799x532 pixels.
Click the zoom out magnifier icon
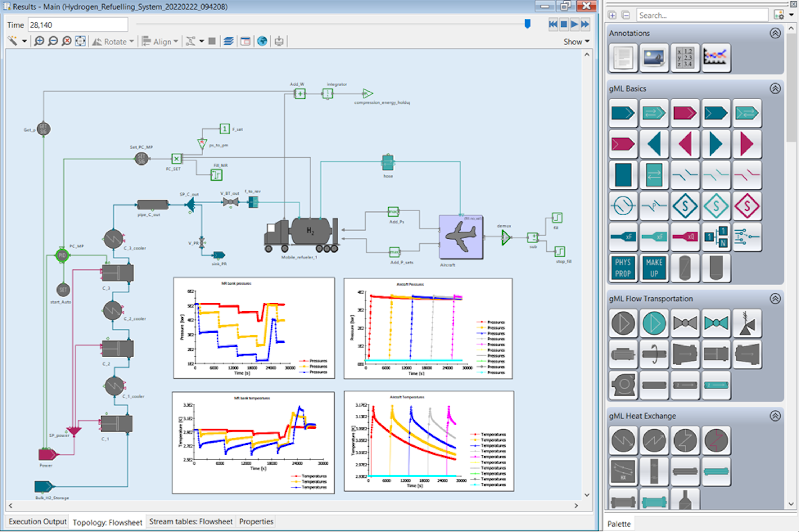coord(53,41)
